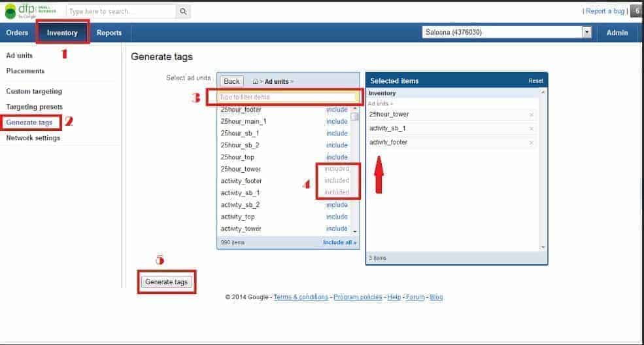Include the 25hour_sb_1 ad unit
This screenshot has width=644, height=345.
(x=337, y=134)
